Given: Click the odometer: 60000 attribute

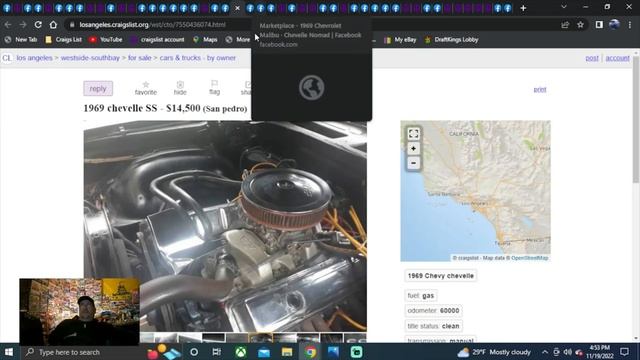Looking at the screenshot, I should pyautogui.click(x=433, y=311).
